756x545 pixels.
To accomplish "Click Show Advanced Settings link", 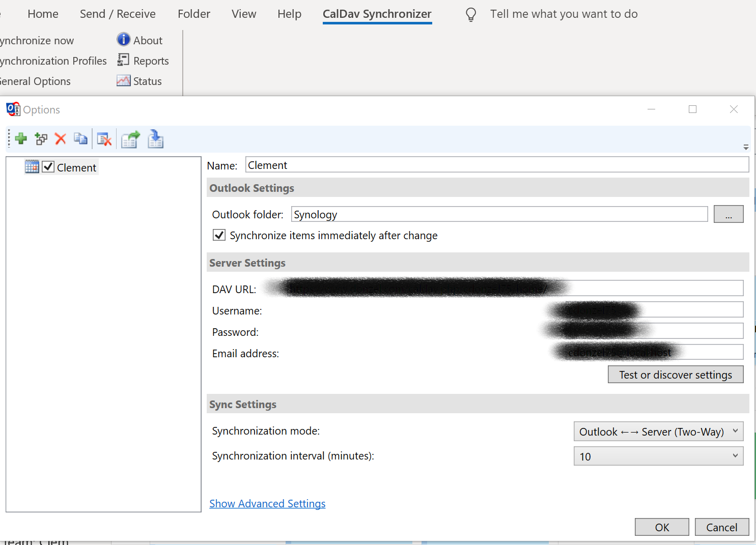I will (x=267, y=503).
